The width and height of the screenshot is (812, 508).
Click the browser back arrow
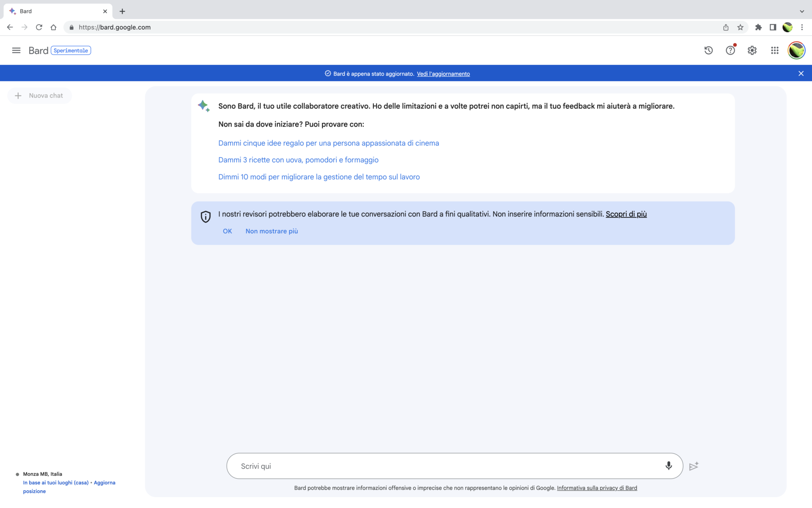pos(10,27)
